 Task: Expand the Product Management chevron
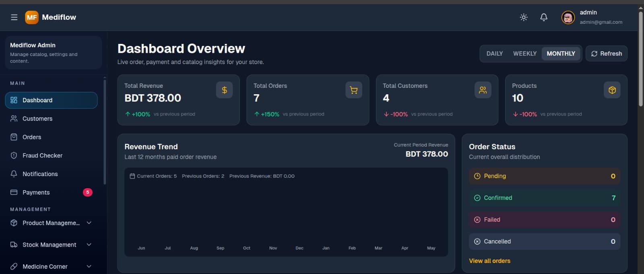tap(89, 223)
